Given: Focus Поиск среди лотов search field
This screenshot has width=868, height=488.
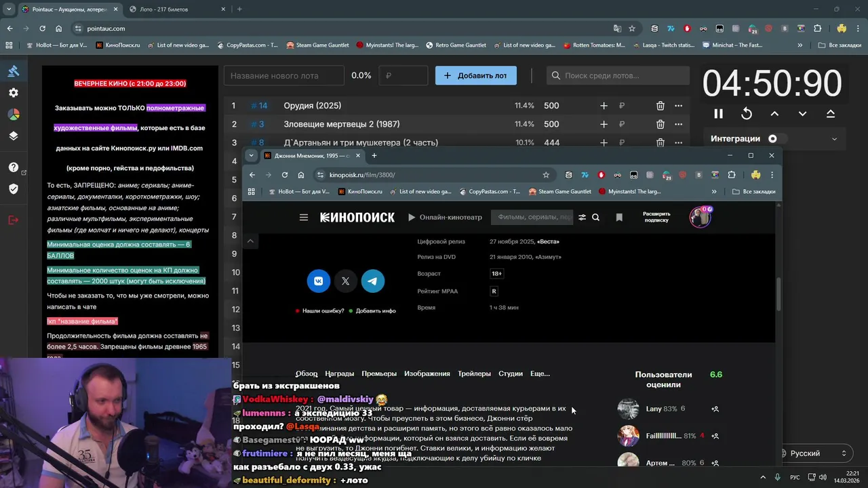Looking at the screenshot, I should (x=618, y=75).
